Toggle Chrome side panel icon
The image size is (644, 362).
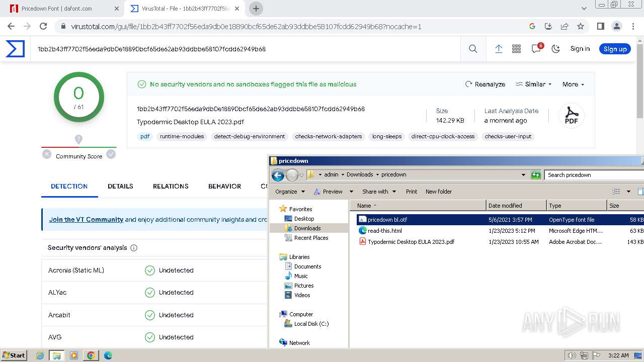point(600,26)
